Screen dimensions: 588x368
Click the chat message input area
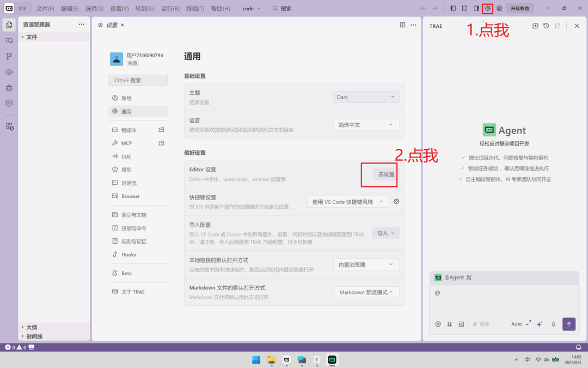point(504,301)
